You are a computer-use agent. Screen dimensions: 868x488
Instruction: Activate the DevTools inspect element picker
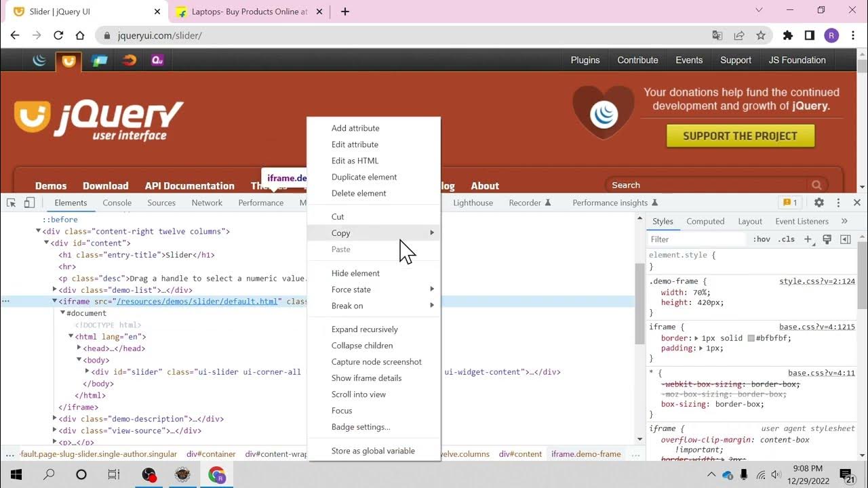click(12, 203)
